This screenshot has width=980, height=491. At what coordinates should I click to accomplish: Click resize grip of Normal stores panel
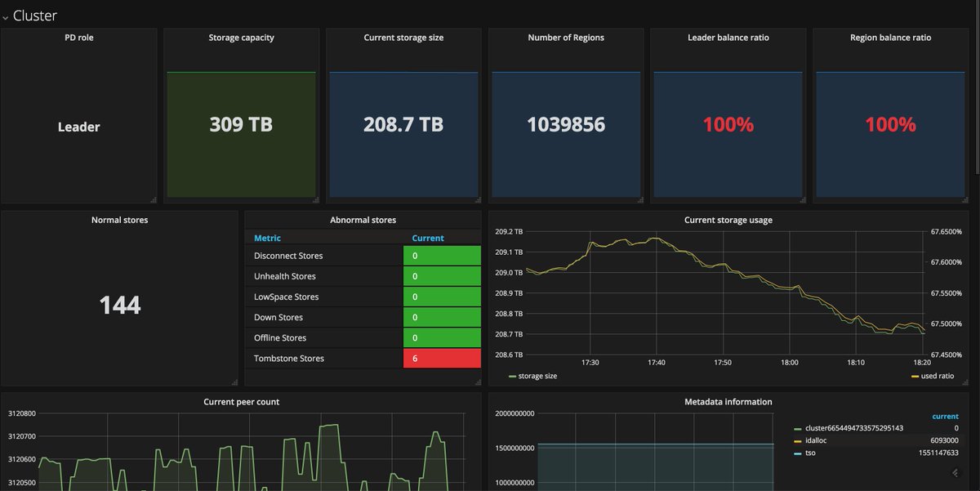point(234,382)
